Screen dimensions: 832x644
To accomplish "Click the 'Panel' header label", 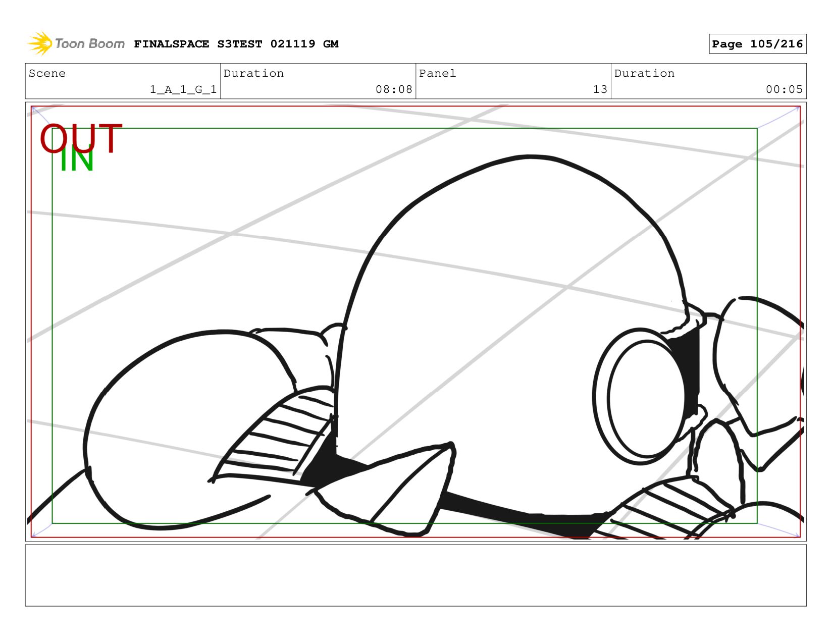I will coord(437,73).
